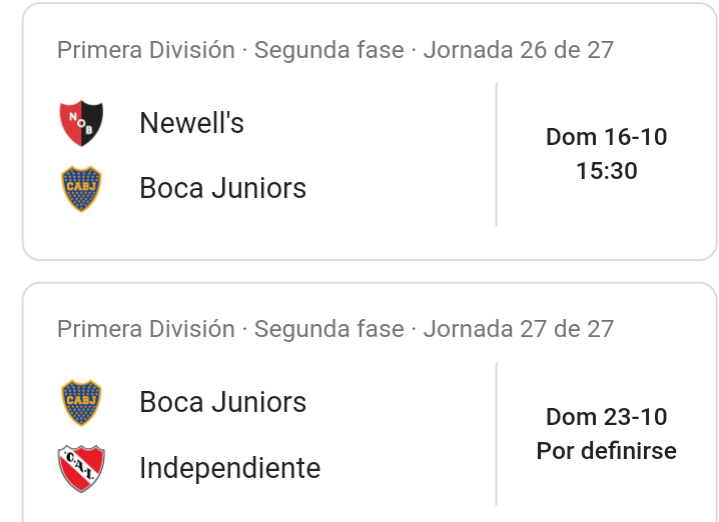Click the Boca Juniors crest in Jornada 26 card
The image size is (719, 522).
82,189
